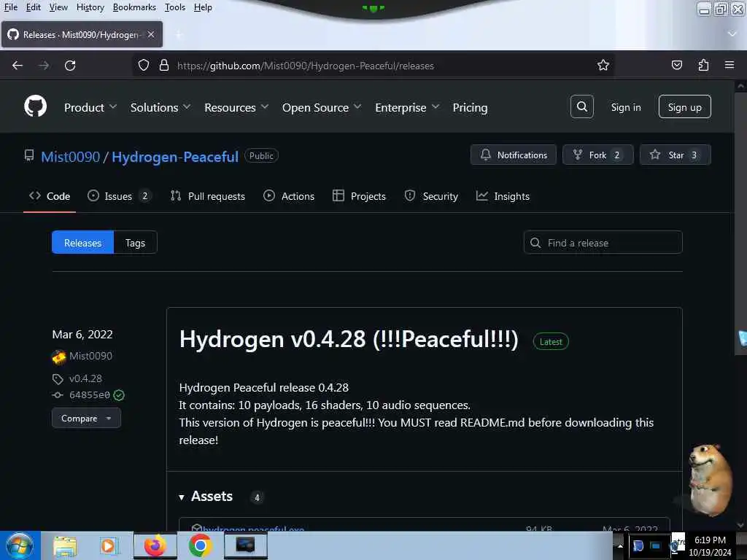Reload the page with the refresh icon
The width and height of the screenshot is (747, 560).
pos(70,65)
